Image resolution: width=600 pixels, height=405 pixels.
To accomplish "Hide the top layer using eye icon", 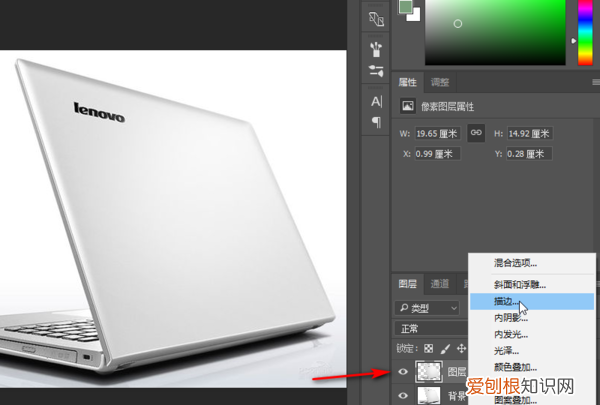I will (x=403, y=371).
